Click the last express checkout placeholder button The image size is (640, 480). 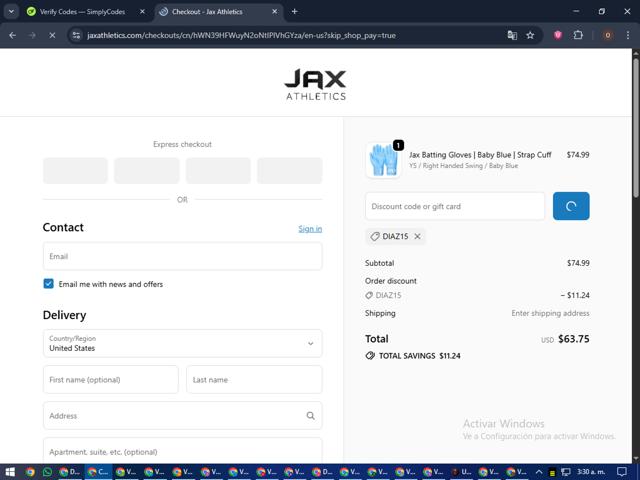(290, 170)
